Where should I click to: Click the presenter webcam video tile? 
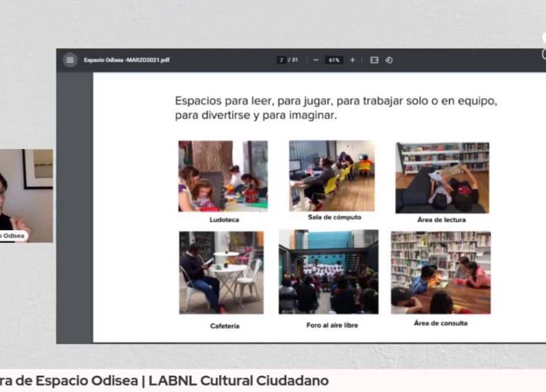point(26,193)
